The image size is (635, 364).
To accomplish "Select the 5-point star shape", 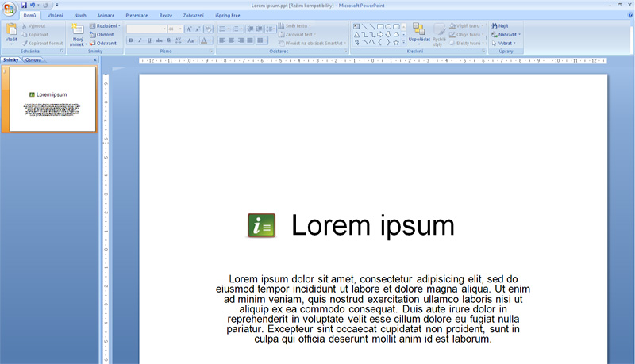I will coord(395,42).
